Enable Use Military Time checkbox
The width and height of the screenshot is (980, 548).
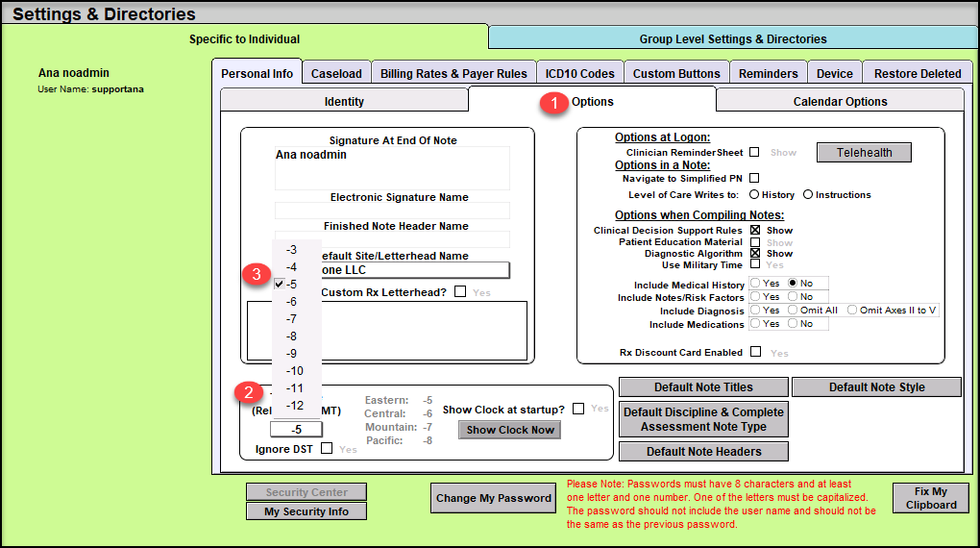point(755,264)
